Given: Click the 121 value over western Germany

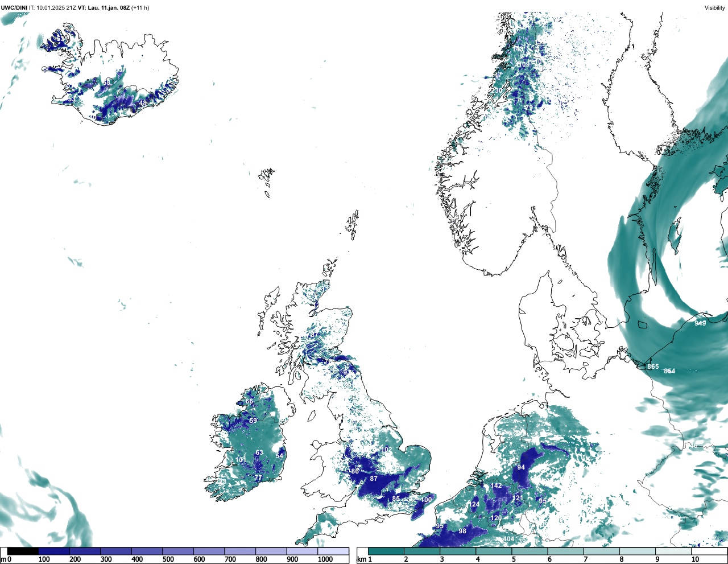Looking at the screenshot, I should (x=517, y=498).
